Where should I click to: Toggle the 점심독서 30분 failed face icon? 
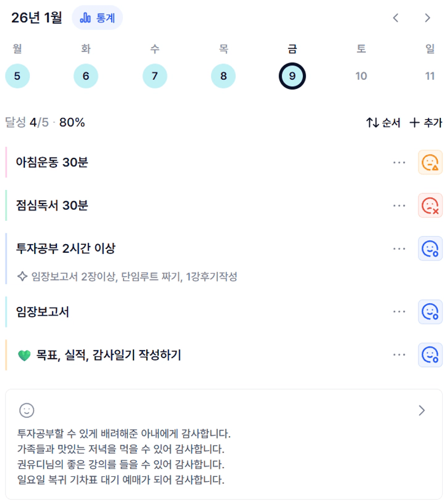click(430, 205)
